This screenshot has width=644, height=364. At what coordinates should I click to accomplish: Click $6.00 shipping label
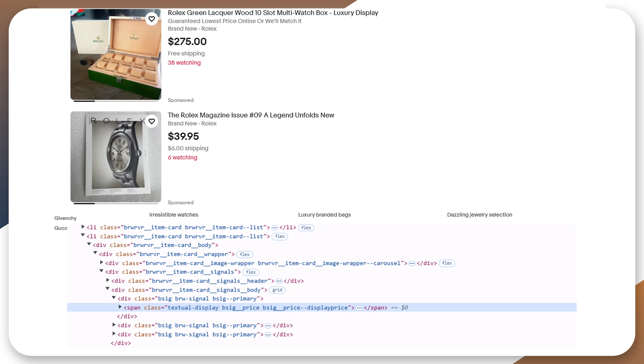click(x=188, y=148)
